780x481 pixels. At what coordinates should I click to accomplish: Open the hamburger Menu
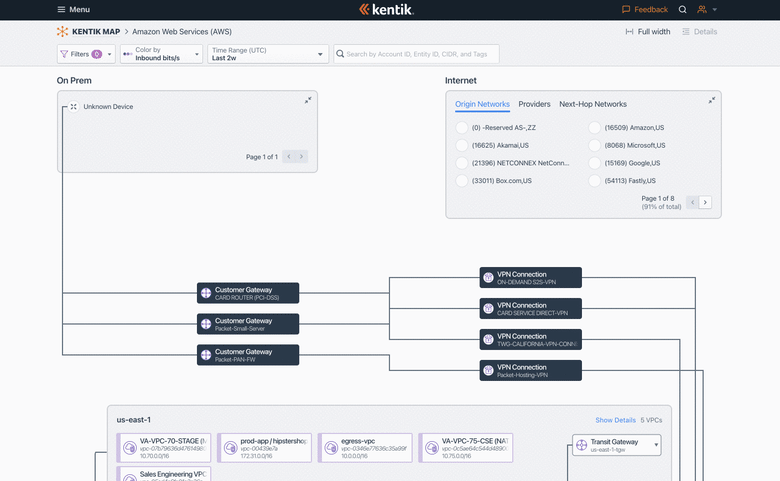74,9
